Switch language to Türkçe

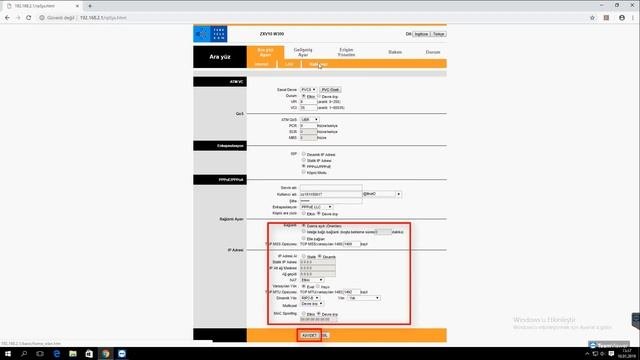438,34
